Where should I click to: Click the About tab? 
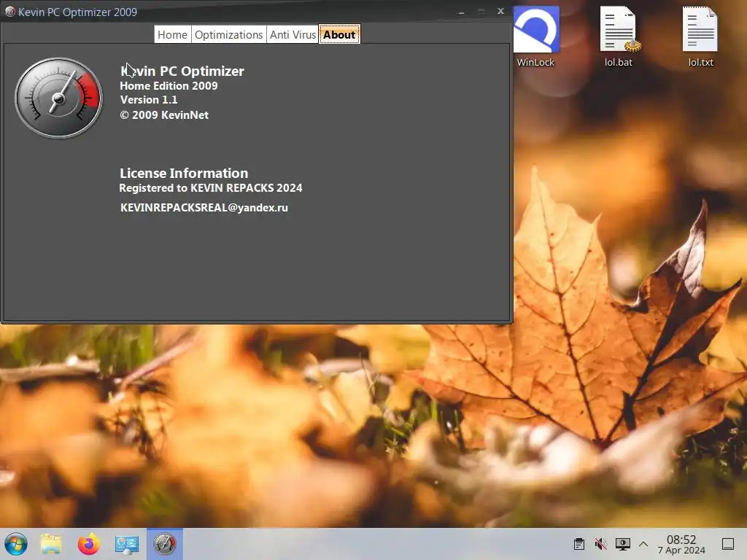pyautogui.click(x=339, y=35)
